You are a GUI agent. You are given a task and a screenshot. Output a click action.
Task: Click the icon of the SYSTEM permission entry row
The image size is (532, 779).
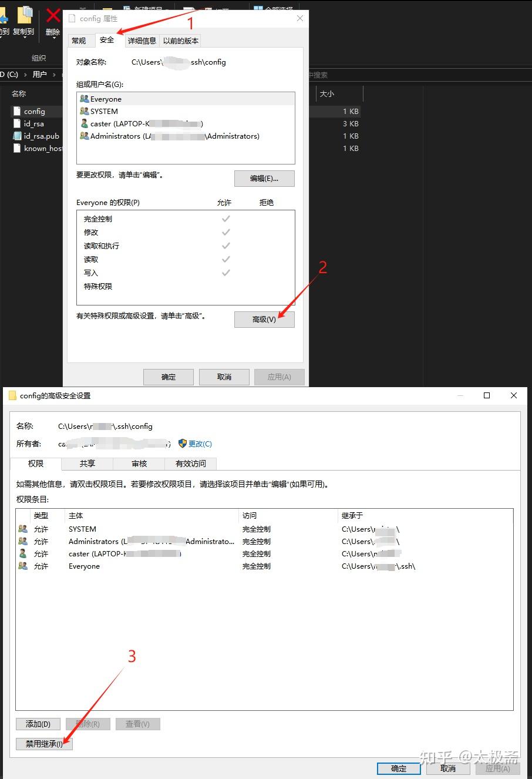pyautogui.click(x=23, y=529)
